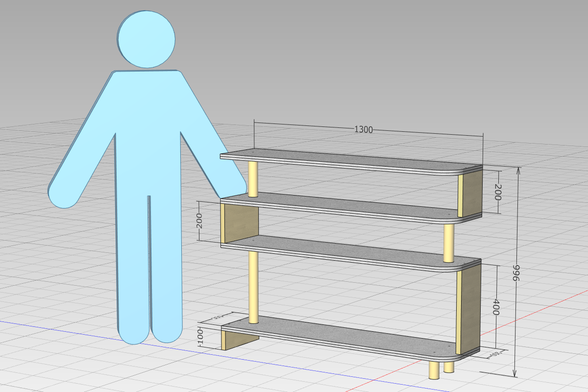Select the 996 overall height dimension label
The image size is (588, 392).
[x=516, y=272]
